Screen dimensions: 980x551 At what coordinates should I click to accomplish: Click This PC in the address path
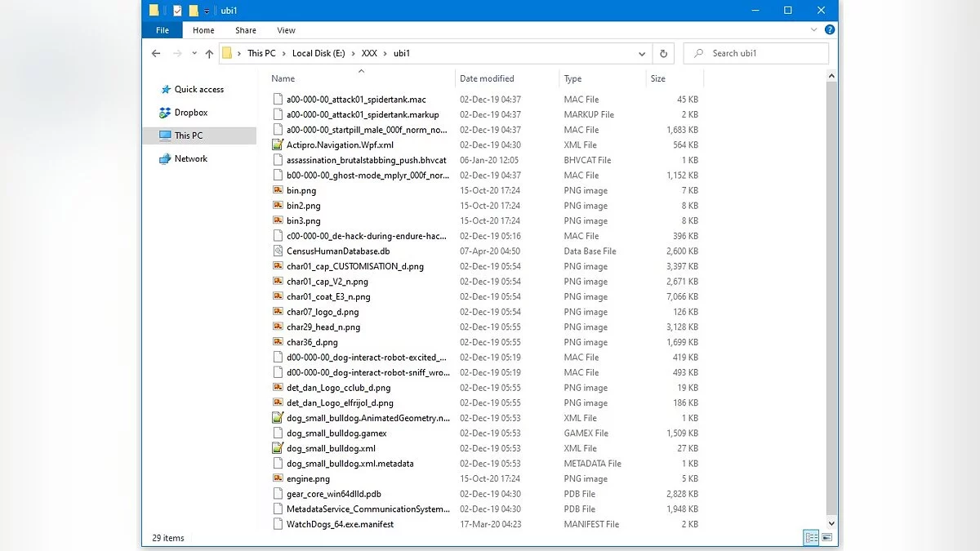point(261,54)
